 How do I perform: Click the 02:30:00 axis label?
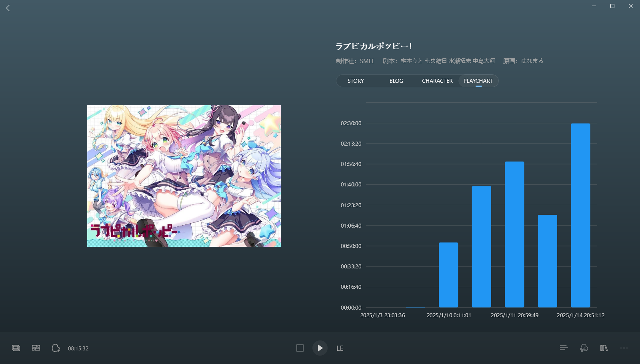(351, 123)
